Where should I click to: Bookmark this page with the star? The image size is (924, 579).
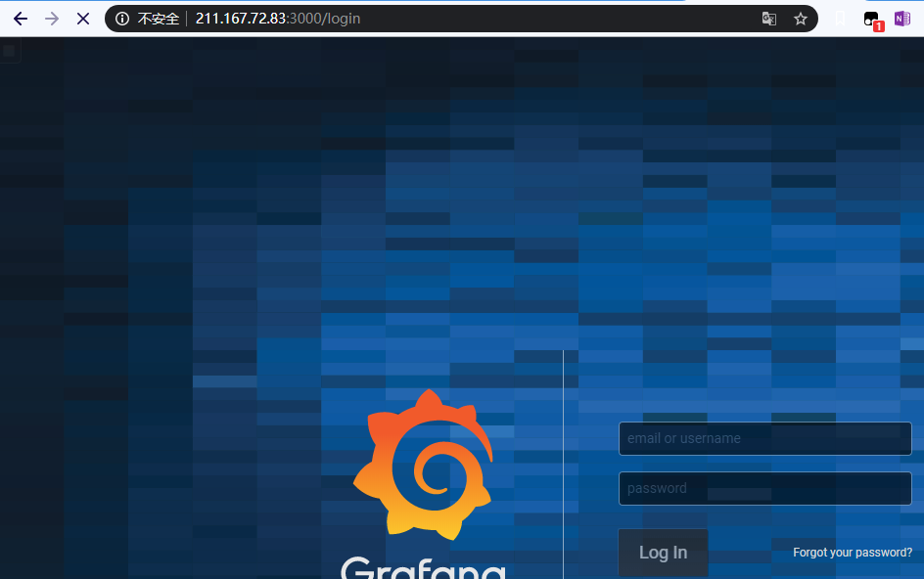pyautogui.click(x=801, y=19)
